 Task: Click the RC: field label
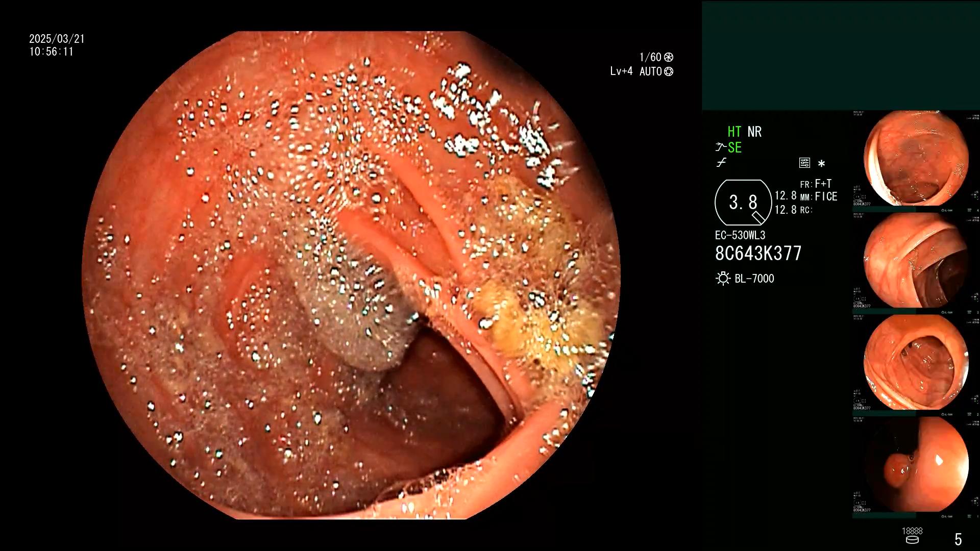(x=806, y=210)
